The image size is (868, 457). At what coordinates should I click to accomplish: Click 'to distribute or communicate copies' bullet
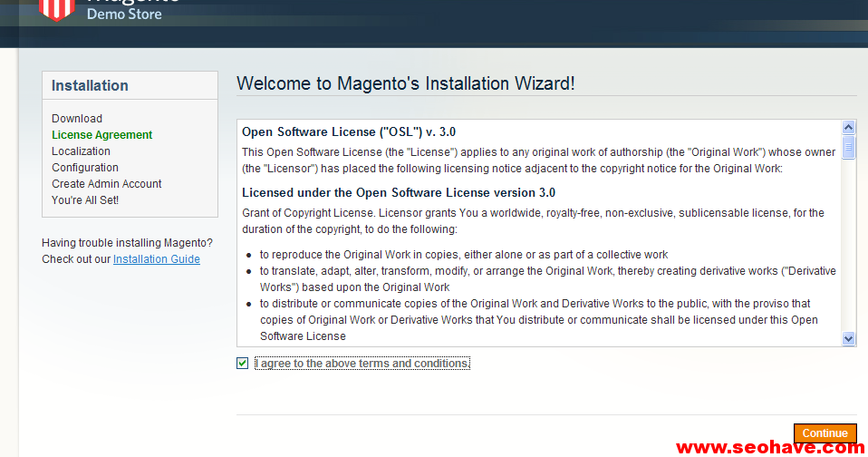538,319
